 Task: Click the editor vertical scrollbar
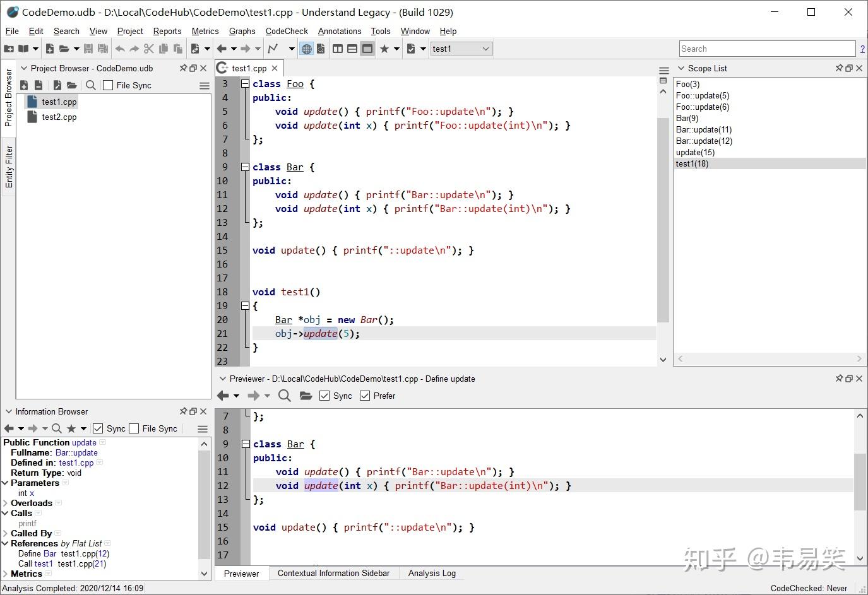point(663,221)
